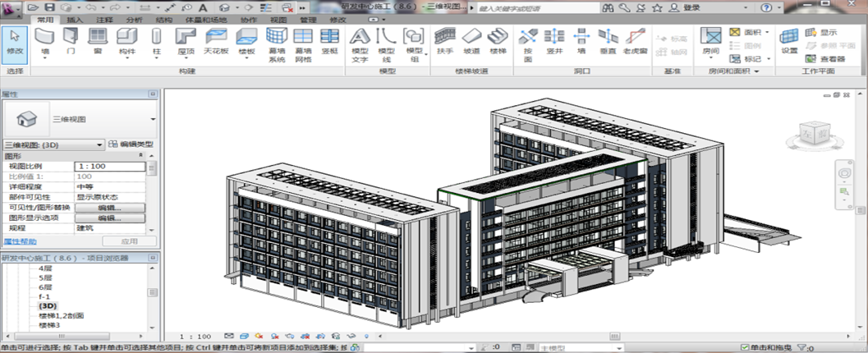Click the 视图比例 1:100 value field

click(110, 166)
